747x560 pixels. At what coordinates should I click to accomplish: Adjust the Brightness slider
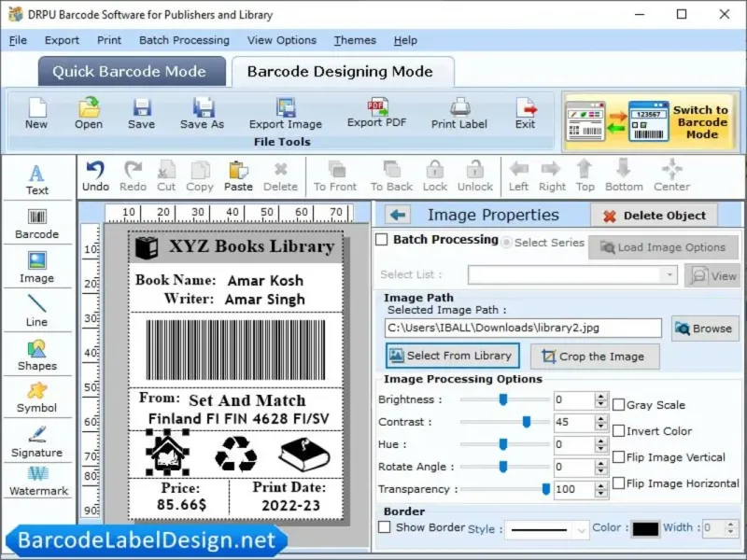point(503,399)
